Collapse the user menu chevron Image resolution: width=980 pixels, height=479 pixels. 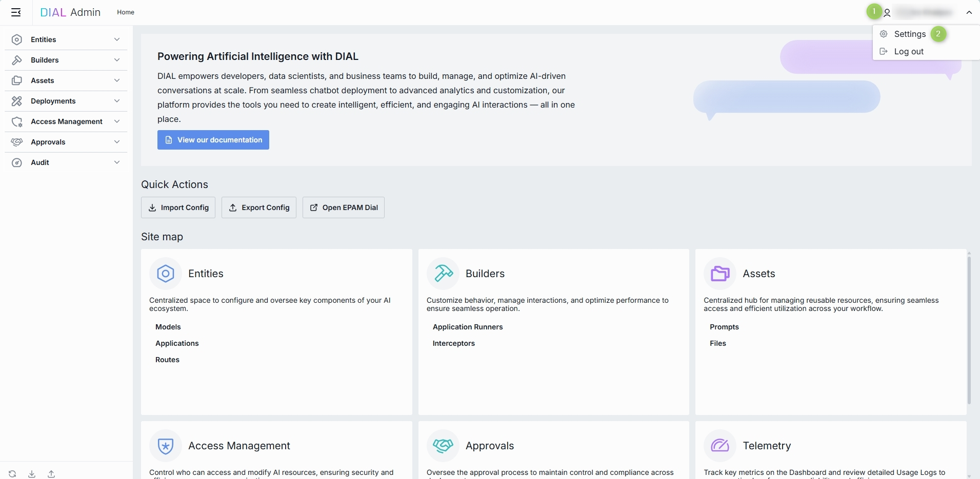[969, 13]
